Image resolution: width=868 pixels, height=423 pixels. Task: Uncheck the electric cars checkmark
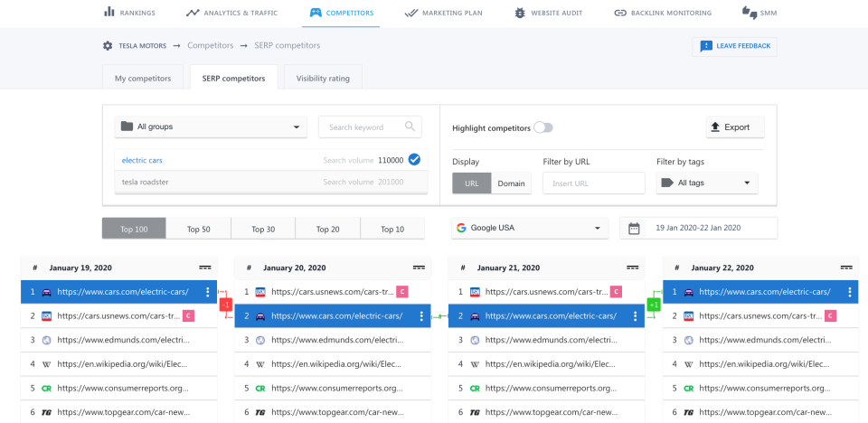click(x=414, y=159)
